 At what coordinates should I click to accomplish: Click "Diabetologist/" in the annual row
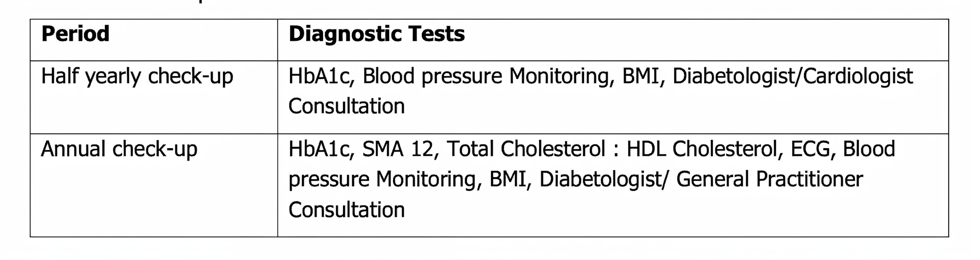[x=603, y=180]
